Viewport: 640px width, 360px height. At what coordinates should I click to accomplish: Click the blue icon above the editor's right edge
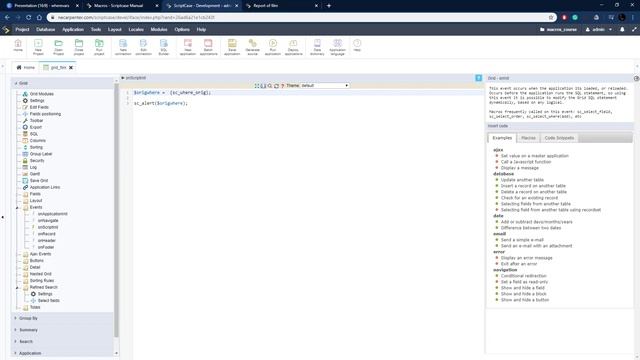[x=478, y=78]
